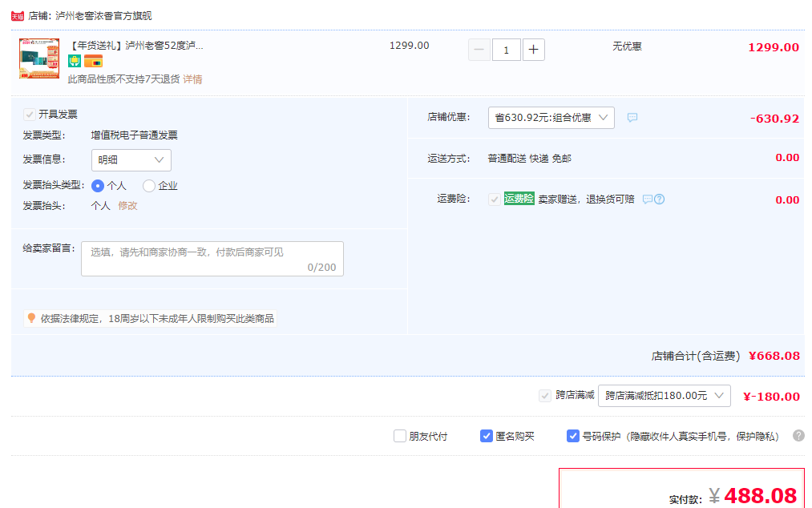
Task: Toggle the 开具发票 checkbox
Action: (x=30, y=115)
